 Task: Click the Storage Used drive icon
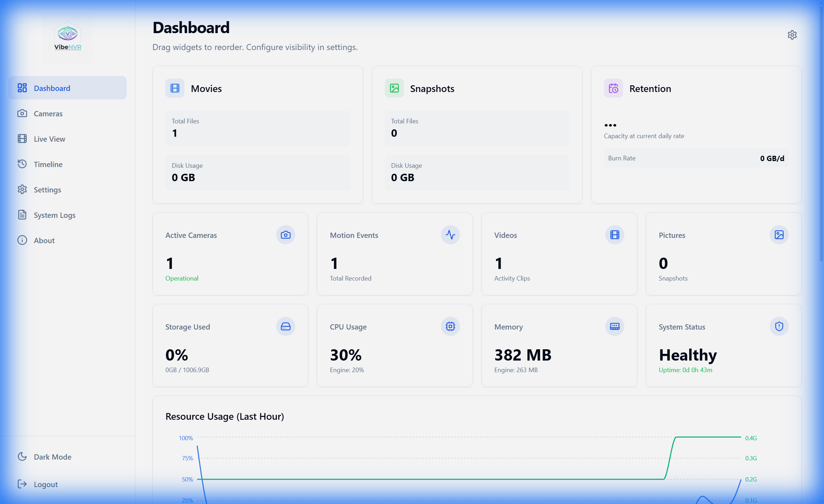pyautogui.click(x=285, y=326)
